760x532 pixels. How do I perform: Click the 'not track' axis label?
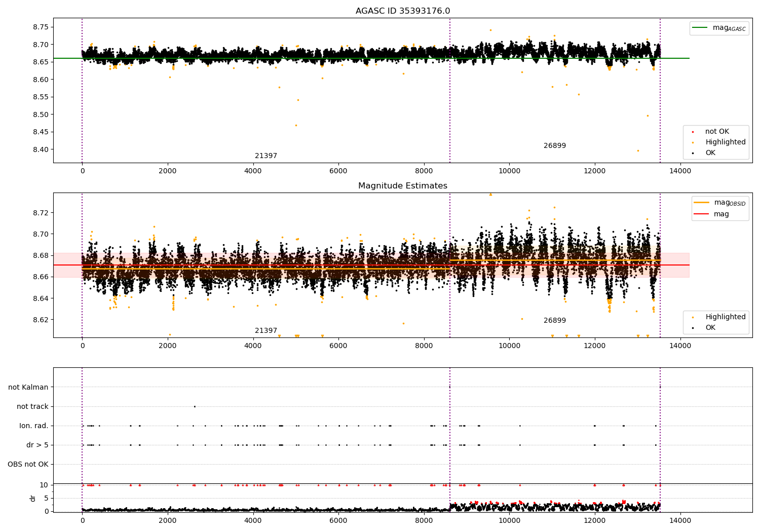coord(32,406)
